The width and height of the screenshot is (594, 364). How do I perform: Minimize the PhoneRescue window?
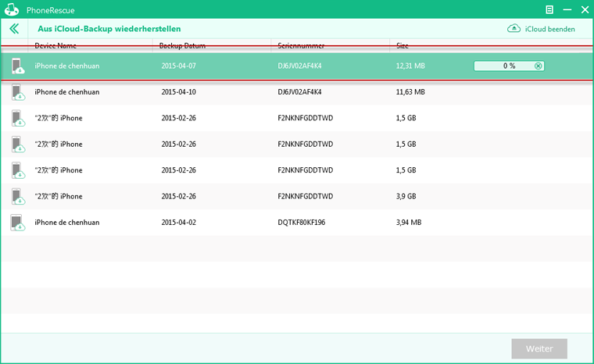567,10
